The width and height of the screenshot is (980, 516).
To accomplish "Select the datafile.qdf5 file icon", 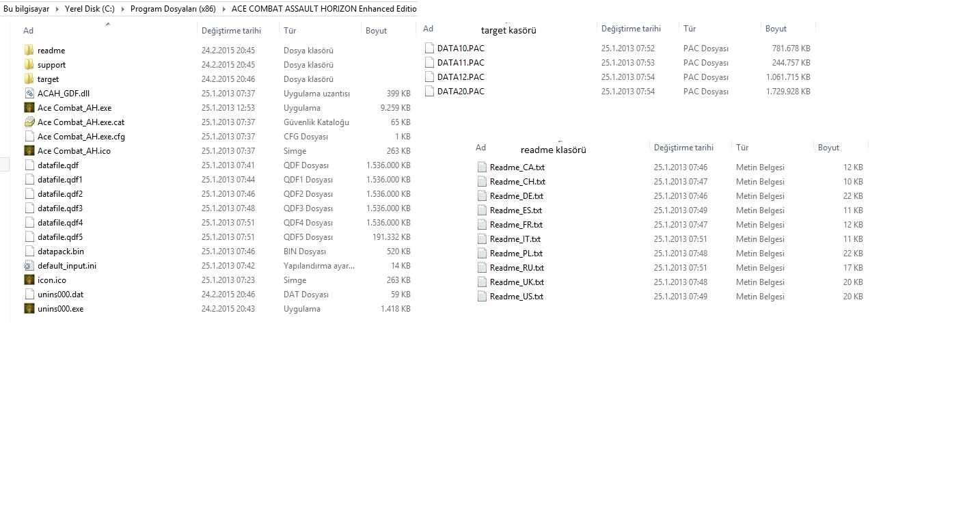I will pos(29,236).
